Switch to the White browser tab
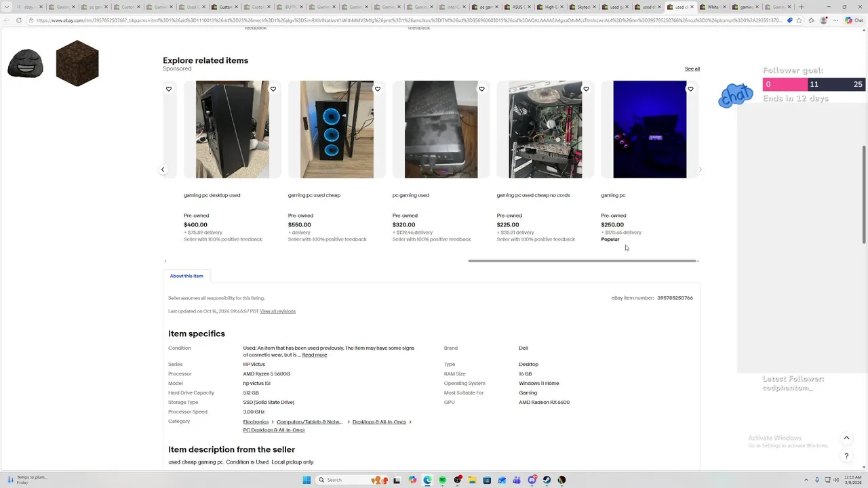 pyautogui.click(x=713, y=7)
